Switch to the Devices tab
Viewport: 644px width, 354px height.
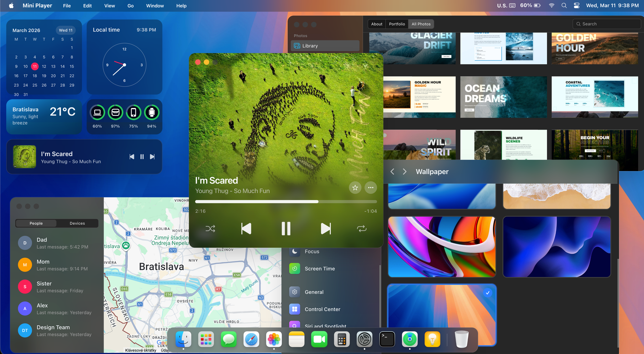[x=77, y=223]
